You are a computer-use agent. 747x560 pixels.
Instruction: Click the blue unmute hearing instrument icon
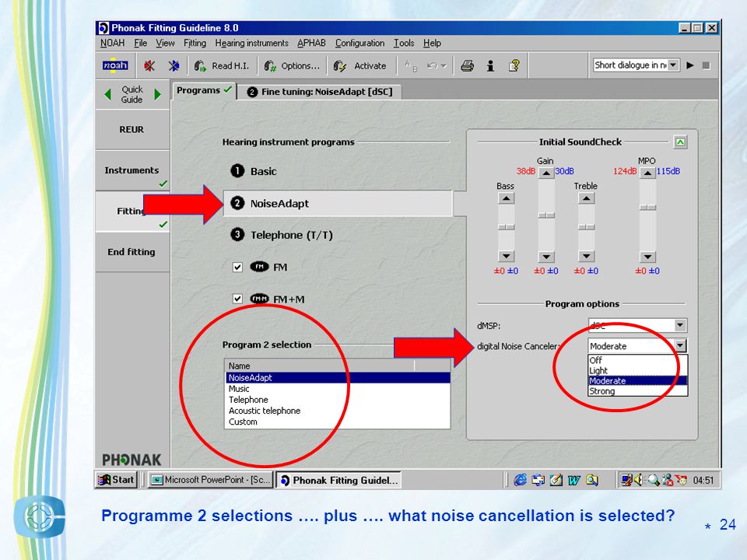tap(174, 65)
